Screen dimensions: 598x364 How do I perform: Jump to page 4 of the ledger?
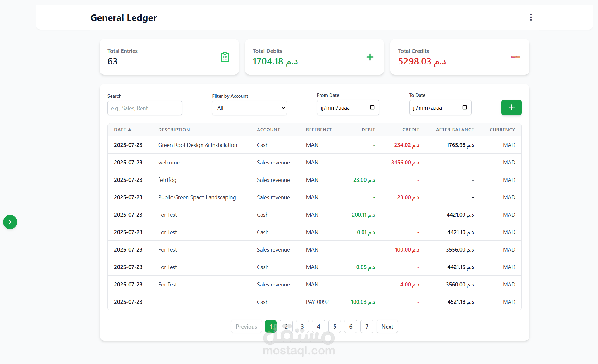click(318, 326)
